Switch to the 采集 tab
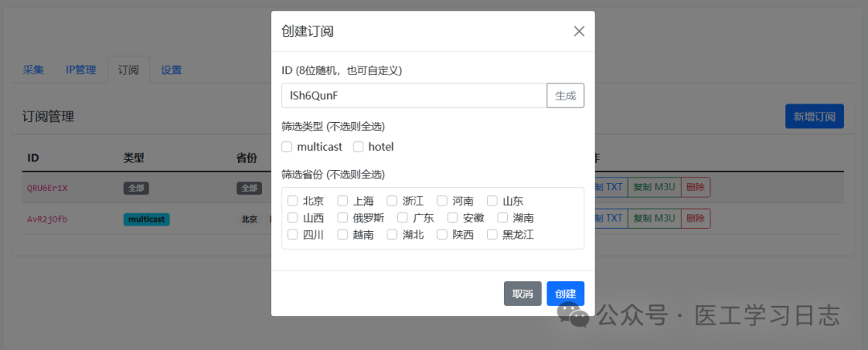868x350 pixels. (x=33, y=70)
